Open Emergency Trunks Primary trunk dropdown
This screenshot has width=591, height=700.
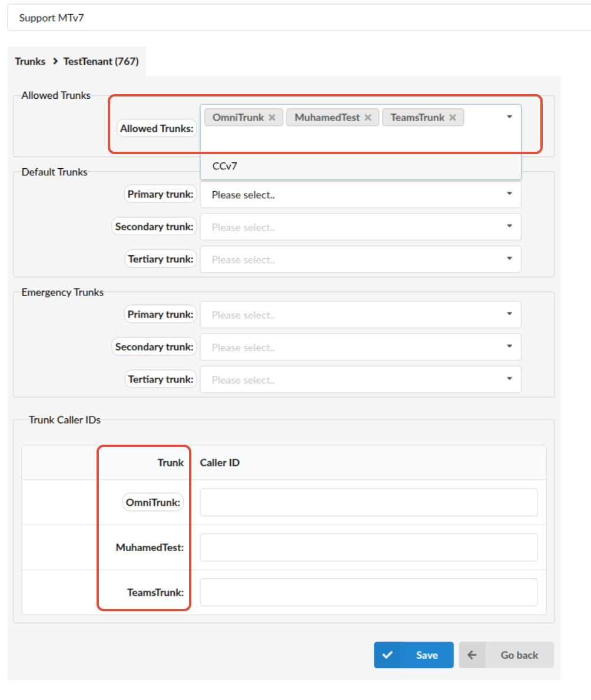(360, 315)
